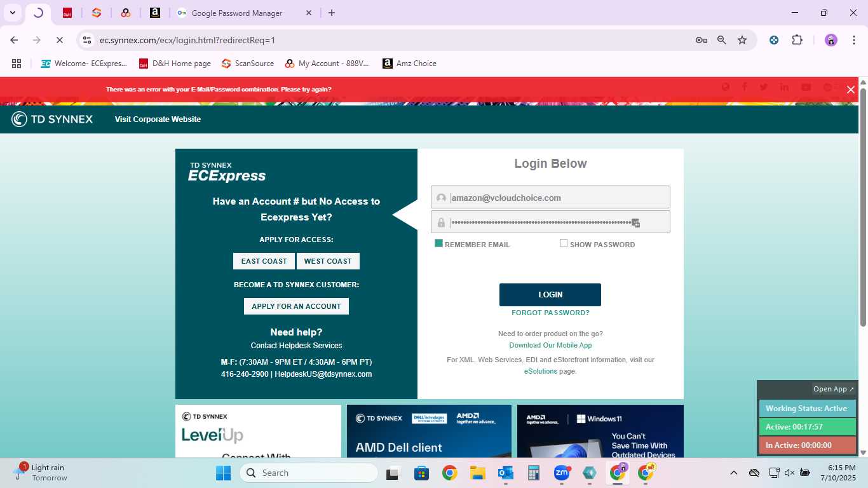The height and width of the screenshot is (488, 868).
Task: Switch to Google Password Manager tab
Action: 245,13
